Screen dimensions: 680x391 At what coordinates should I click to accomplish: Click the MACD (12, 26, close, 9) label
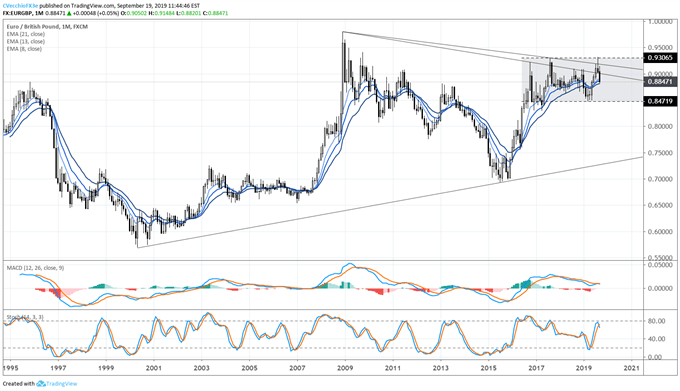click(35, 268)
